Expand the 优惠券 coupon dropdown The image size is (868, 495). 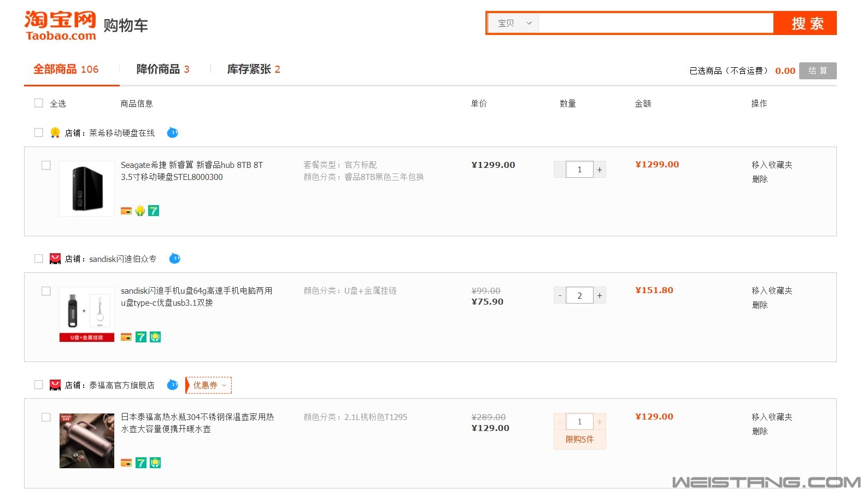(x=209, y=385)
